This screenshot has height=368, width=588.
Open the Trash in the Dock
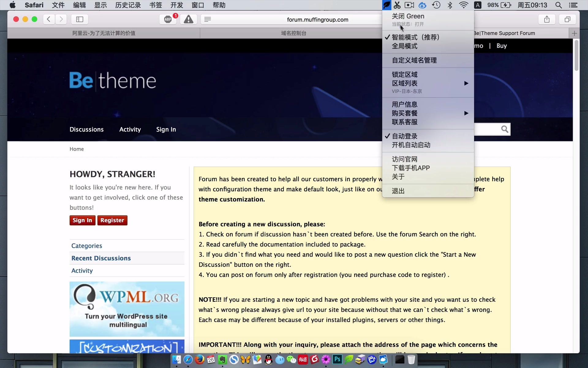(x=411, y=359)
